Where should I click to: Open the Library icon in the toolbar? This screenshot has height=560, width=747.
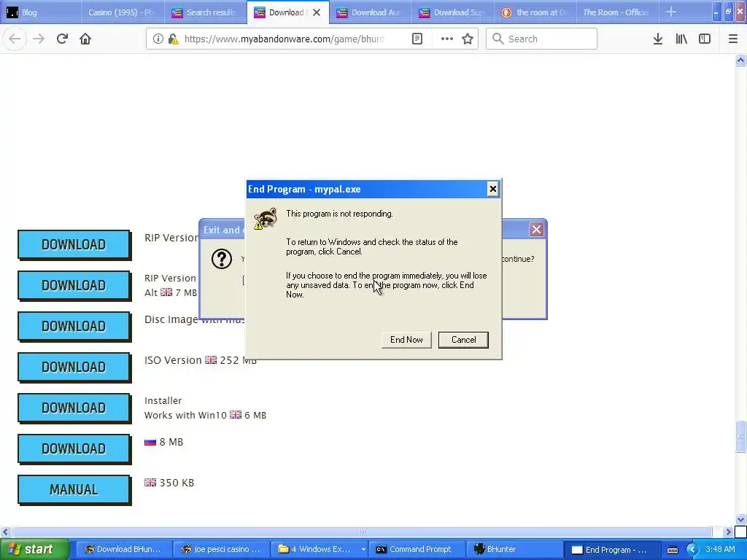[x=681, y=39]
